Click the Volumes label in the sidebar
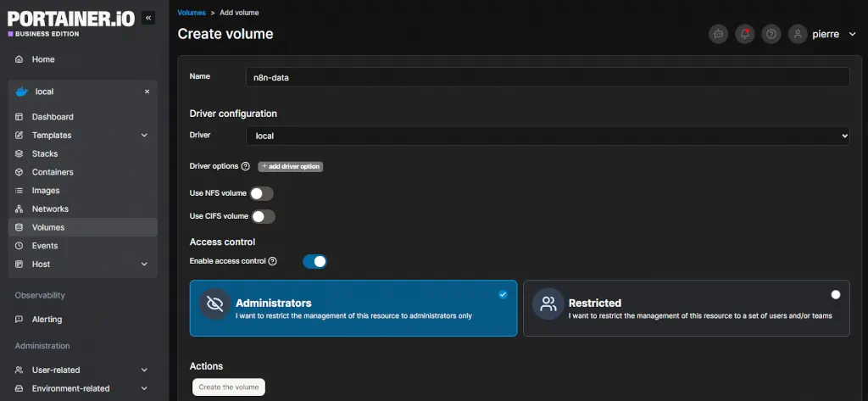 (48, 227)
